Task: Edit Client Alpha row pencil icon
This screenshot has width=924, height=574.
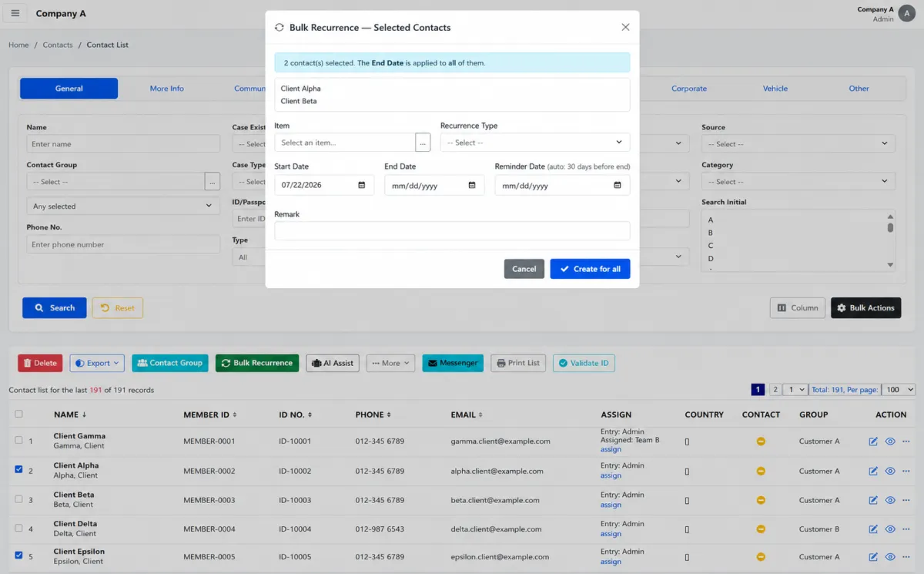Action: [x=873, y=471]
